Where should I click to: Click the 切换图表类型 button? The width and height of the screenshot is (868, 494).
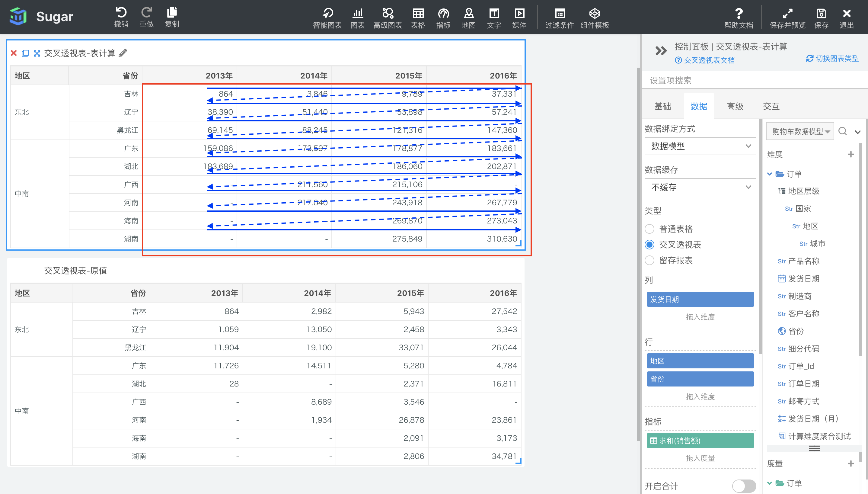(x=832, y=58)
